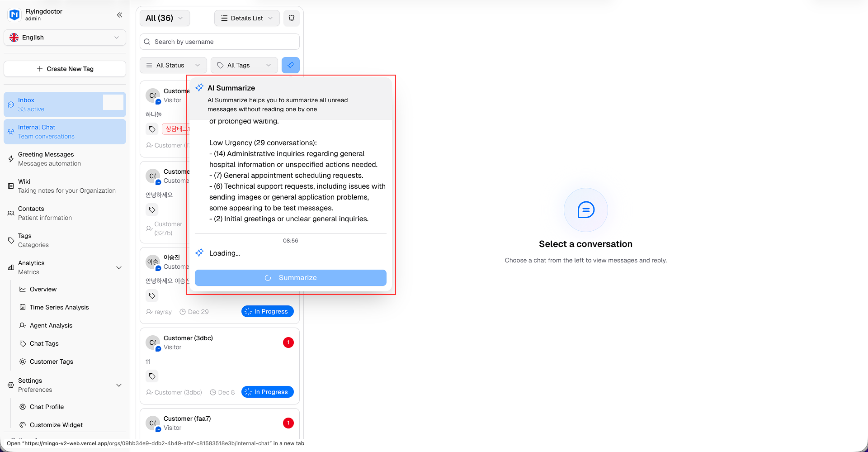Toggle In Progress status on 이승진 conversation
Image resolution: width=868 pixels, height=452 pixels.
click(x=267, y=311)
